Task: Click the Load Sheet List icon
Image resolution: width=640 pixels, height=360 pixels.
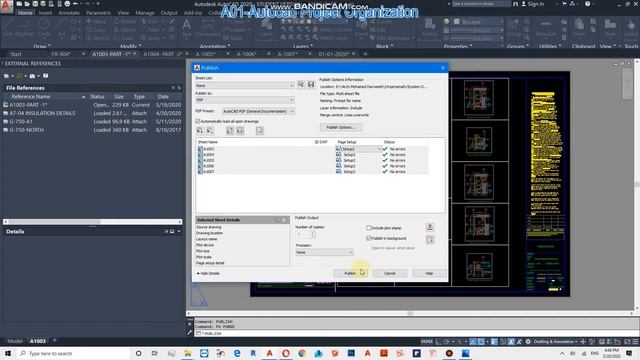Action: click(301, 84)
